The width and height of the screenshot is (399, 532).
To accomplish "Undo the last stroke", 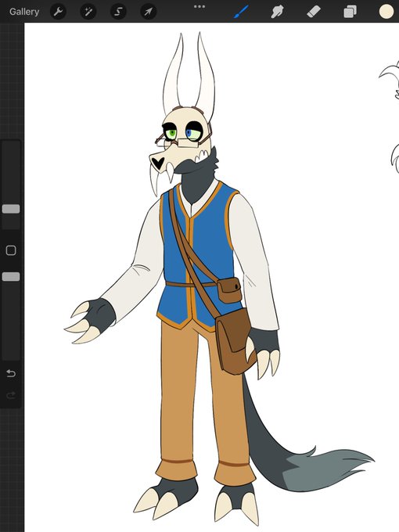I will 11,373.
